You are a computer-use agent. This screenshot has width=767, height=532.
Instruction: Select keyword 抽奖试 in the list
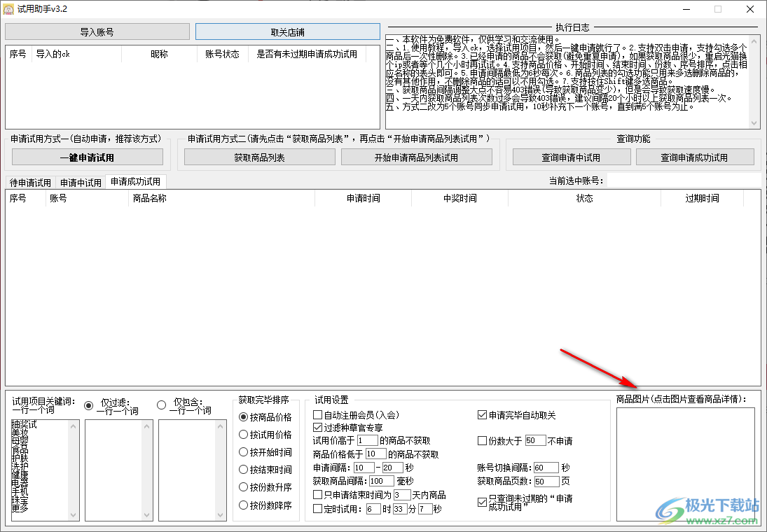(25, 424)
